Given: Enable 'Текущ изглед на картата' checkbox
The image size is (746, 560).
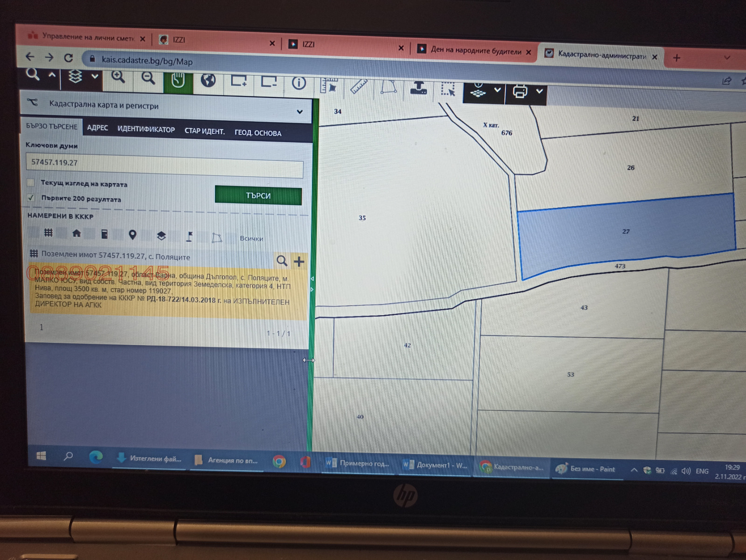Looking at the screenshot, I should (x=31, y=182).
